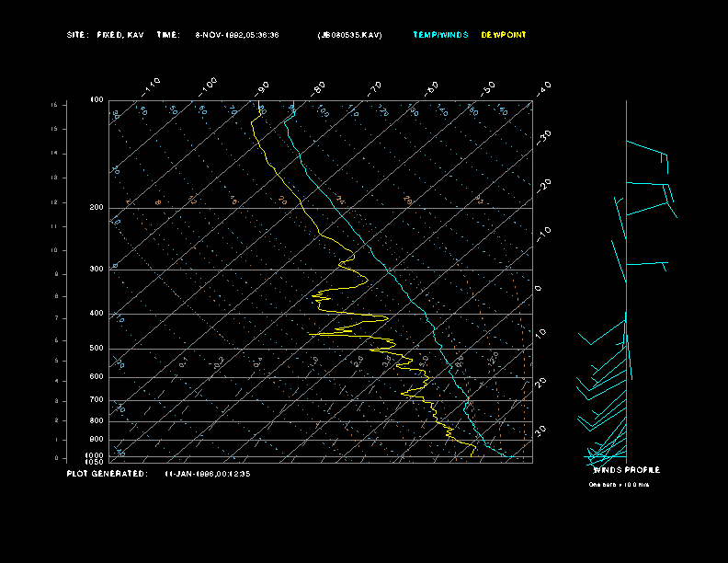
Task: Click the yellow 'DEWPOINT' legend label
Action: point(504,35)
